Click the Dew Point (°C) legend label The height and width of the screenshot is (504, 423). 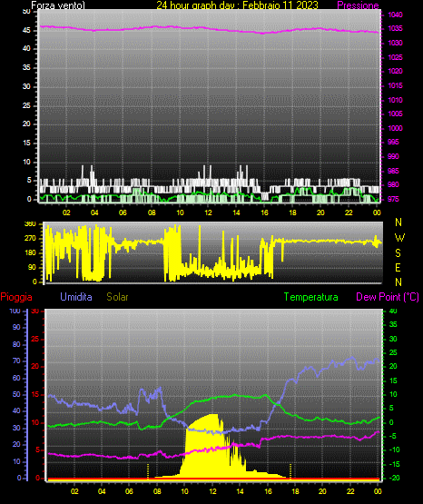tap(388, 297)
